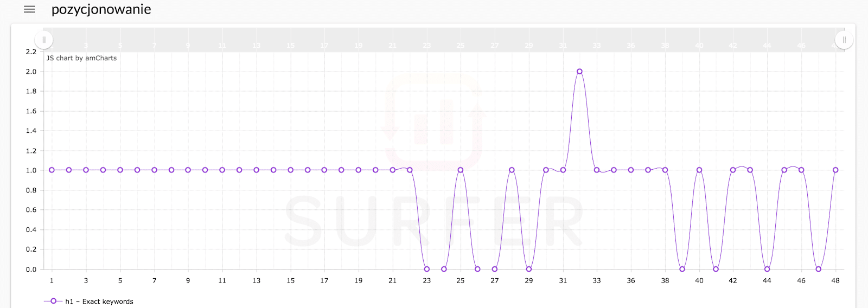Click the grey chart scrollbar track
868x308 pixels.
tap(444, 40)
